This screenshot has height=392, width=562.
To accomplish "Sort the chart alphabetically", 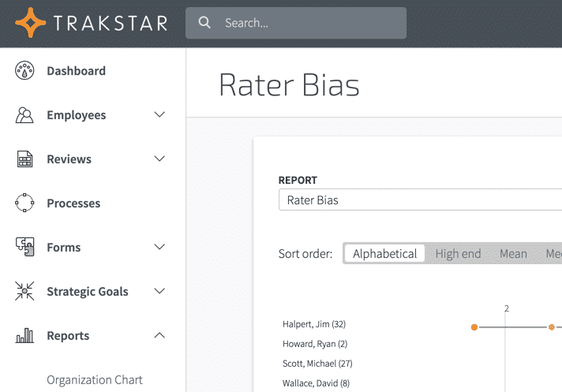I will [384, 253].
